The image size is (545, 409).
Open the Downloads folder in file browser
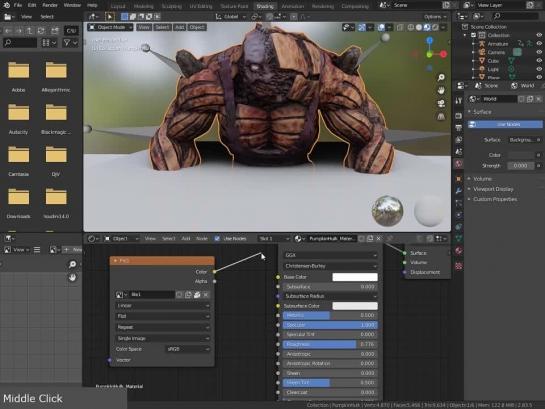[18, 203]
